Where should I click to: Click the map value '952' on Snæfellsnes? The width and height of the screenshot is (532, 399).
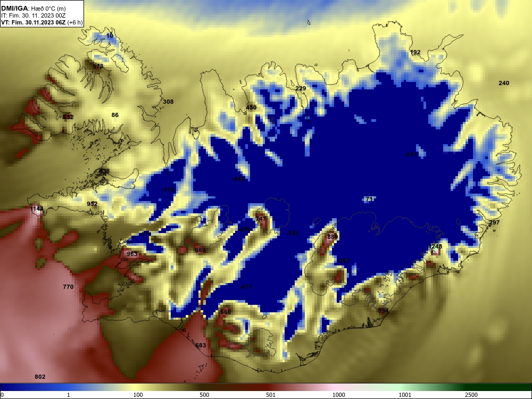point(92,204)
